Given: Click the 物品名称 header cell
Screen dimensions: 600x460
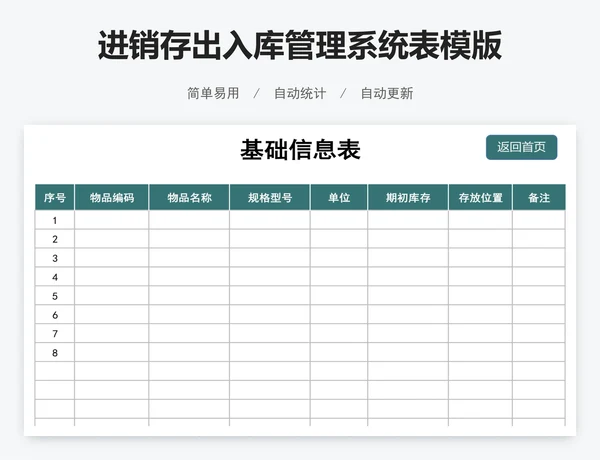Looking at the screenshot, I should coord(189,198).
